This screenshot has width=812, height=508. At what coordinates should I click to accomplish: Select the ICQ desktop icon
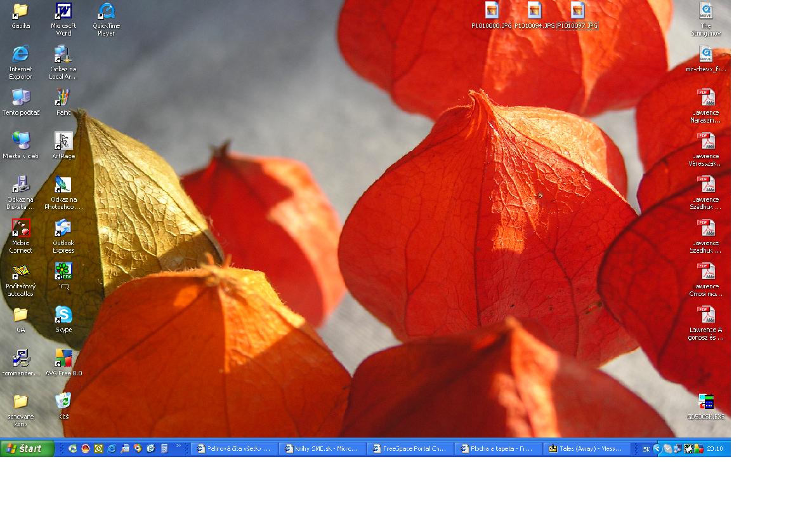63,271
